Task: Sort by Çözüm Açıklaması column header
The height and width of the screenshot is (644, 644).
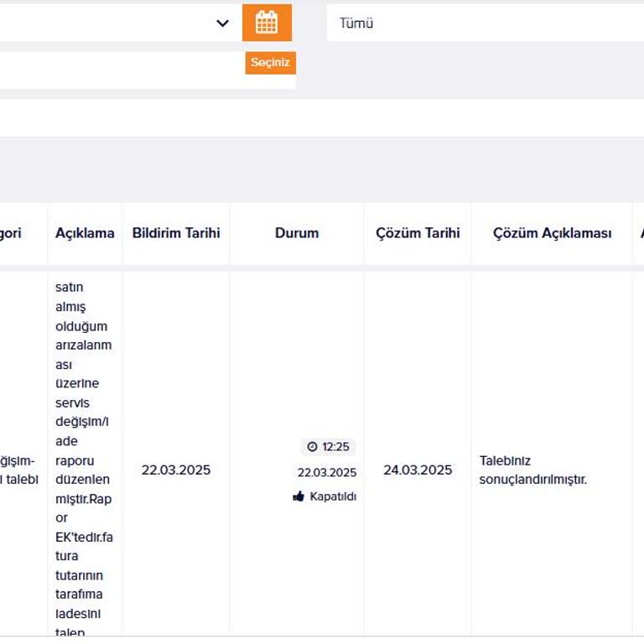Action: [553, 233]
